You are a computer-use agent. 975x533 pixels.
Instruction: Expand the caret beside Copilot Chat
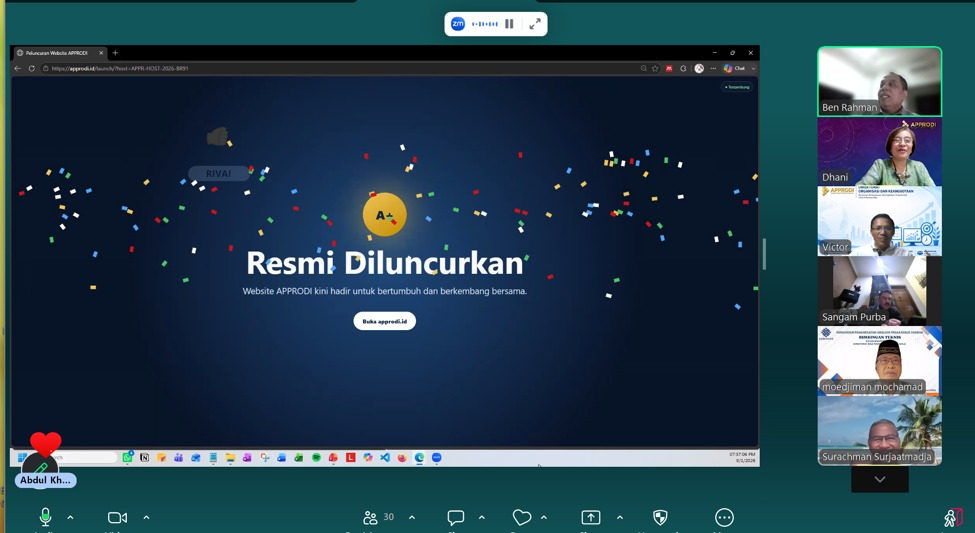pyautogui.click(x=753, y=68)
